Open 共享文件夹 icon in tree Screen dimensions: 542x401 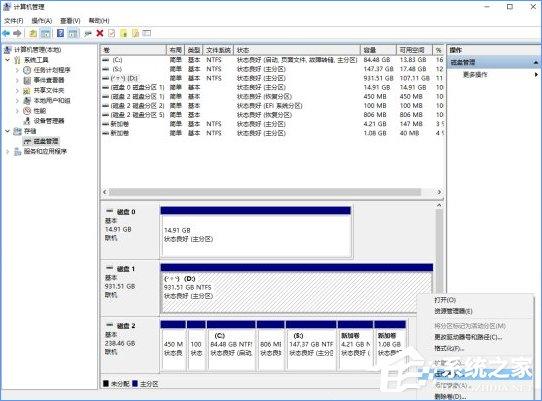(x=27, y=91)
